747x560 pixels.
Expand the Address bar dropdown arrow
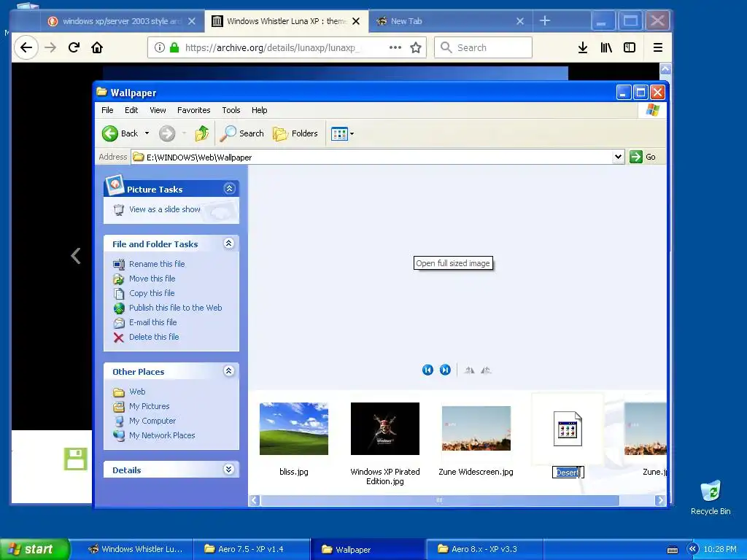pos(618,157)
